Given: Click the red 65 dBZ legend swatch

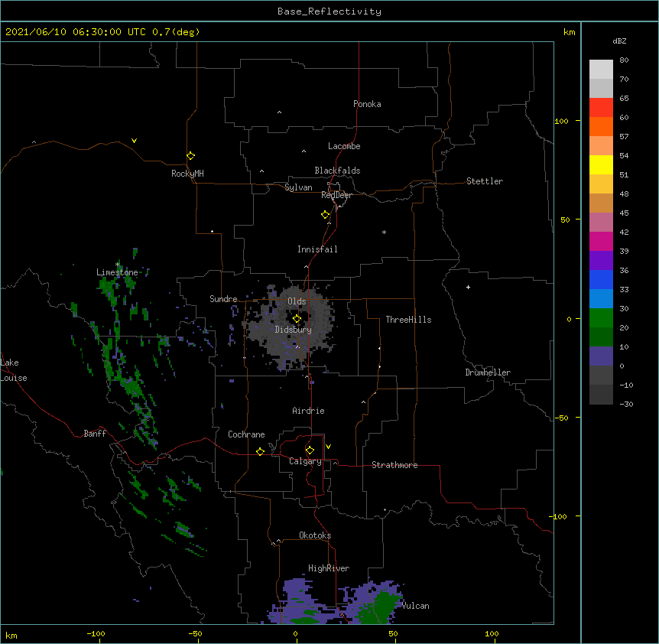Looking at the screenshot, I should (601, 107).
